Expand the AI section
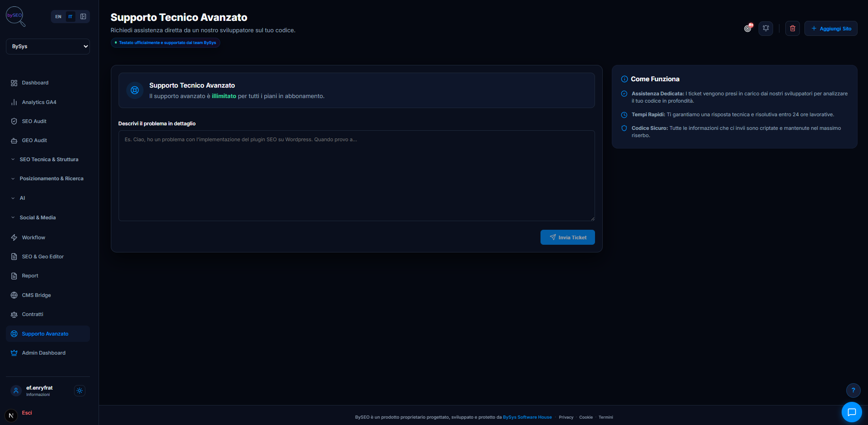This screenshot has width=868, height=425. pos(48,198)
